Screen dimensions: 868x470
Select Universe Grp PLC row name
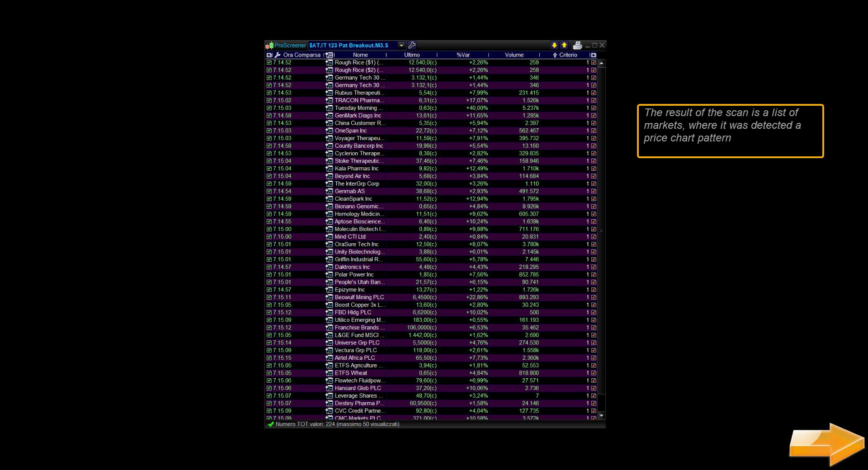357,343
